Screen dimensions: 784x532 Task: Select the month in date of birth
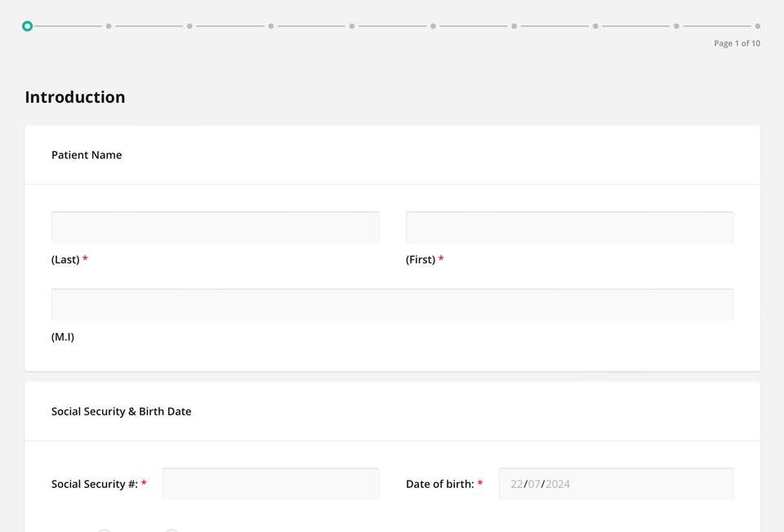534,484
